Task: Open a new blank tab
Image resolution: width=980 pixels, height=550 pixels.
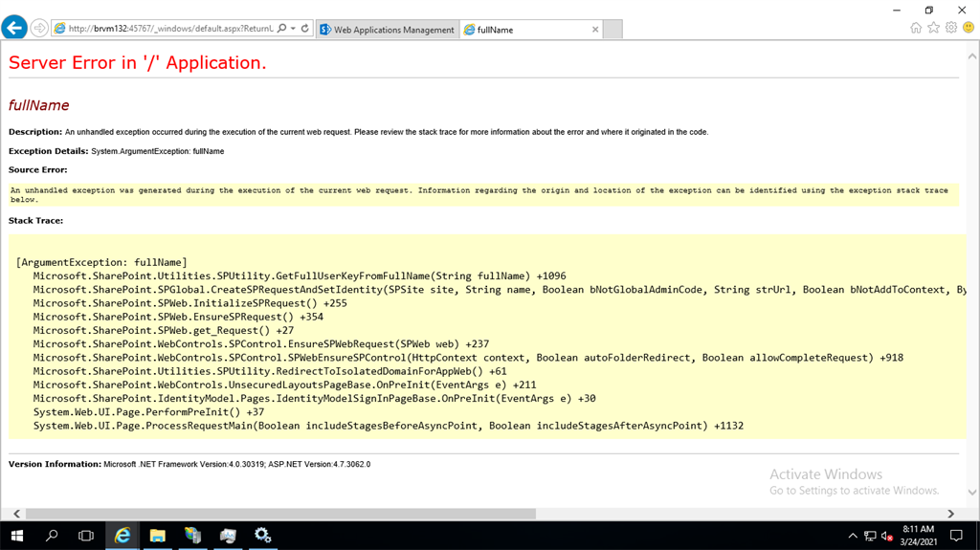Action: point(612,30)
